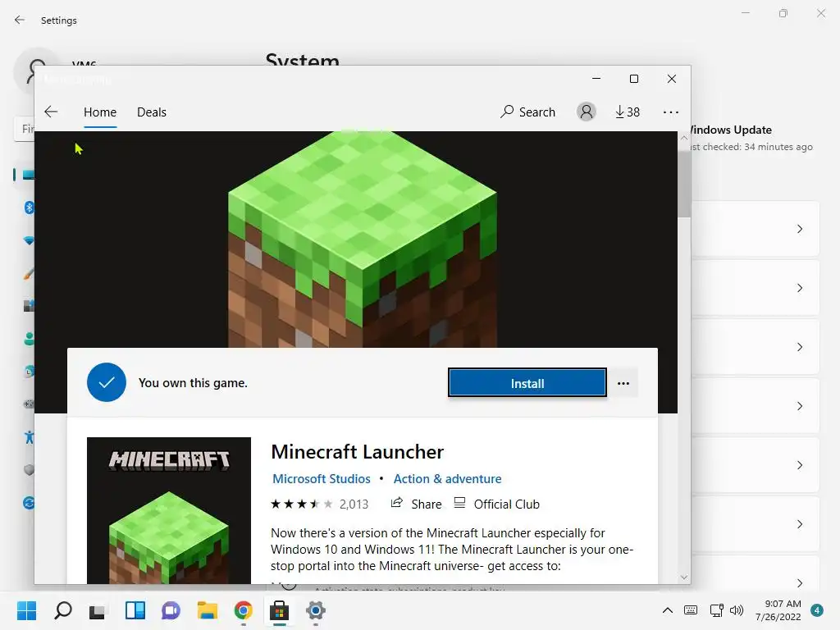Open taskbar Search
Image resolution: width=840 pixels, height=630 pixels.
pos(62,610)
